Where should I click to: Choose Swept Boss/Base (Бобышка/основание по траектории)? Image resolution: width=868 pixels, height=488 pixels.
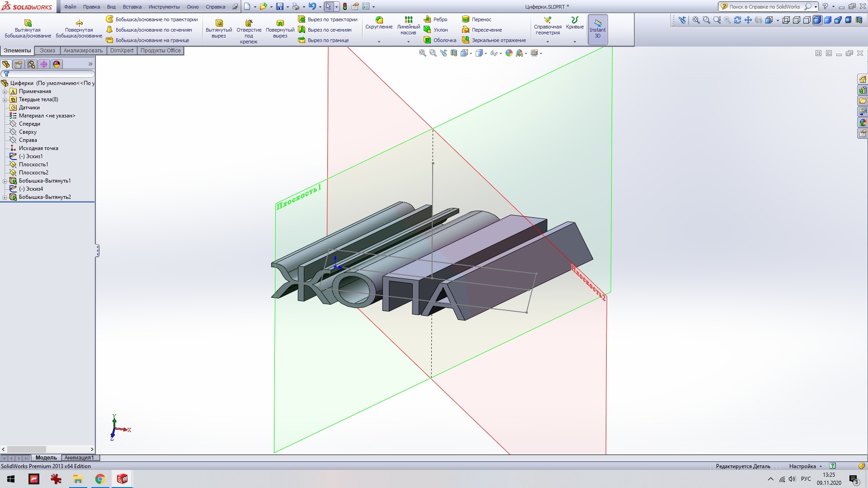coord(152,19)
